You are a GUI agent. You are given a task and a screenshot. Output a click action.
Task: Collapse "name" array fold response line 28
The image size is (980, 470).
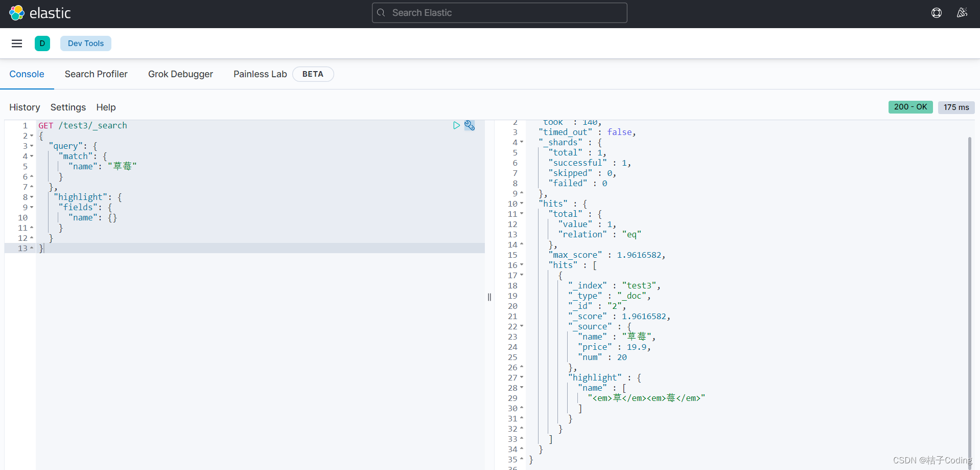click(x=522, y=388)
